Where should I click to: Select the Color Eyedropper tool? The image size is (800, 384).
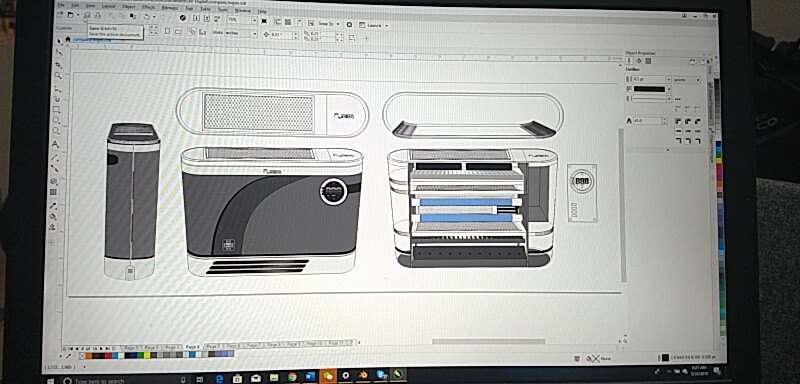point(53,206)
